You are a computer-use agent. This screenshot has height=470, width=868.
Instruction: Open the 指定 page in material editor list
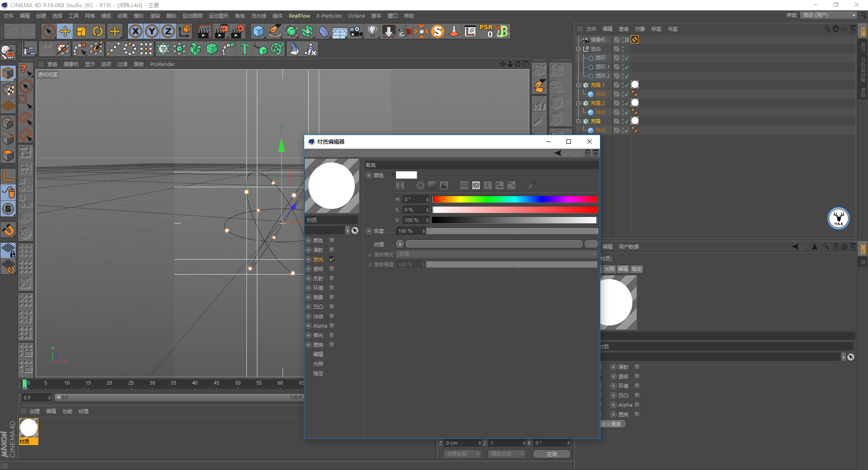pyautogui.click(x=318, y=373)
